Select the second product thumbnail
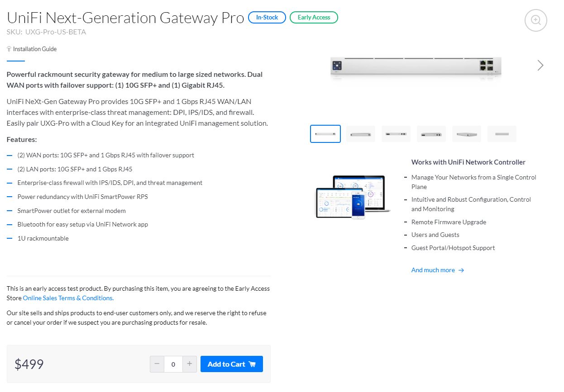The width and height of the screenshot is (564, 392). [x=360, y=133]
